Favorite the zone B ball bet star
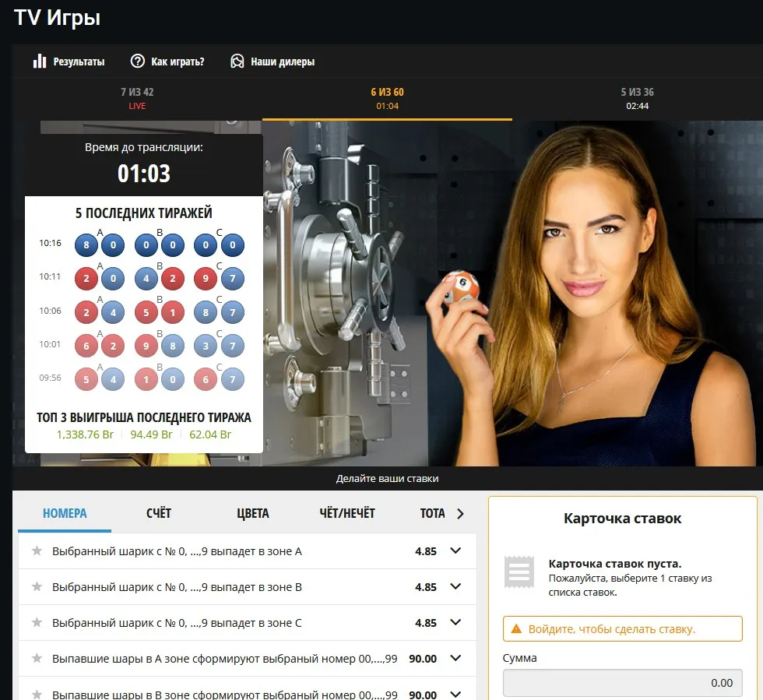This screenshot has height=700, width=763. tap(37, 587)
